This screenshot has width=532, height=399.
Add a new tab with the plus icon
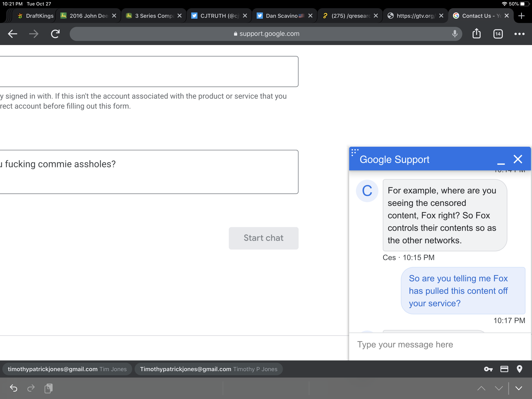521,16
